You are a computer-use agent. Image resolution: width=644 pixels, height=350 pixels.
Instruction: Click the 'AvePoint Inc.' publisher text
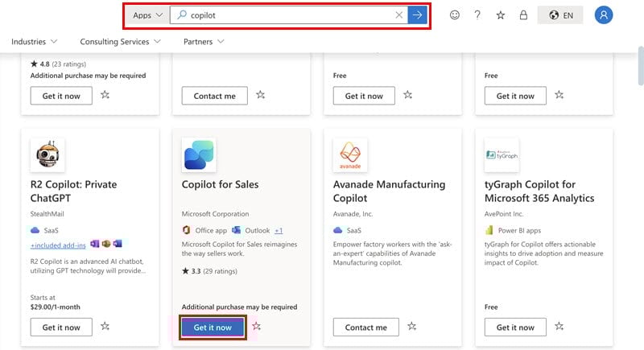[504, 214]
